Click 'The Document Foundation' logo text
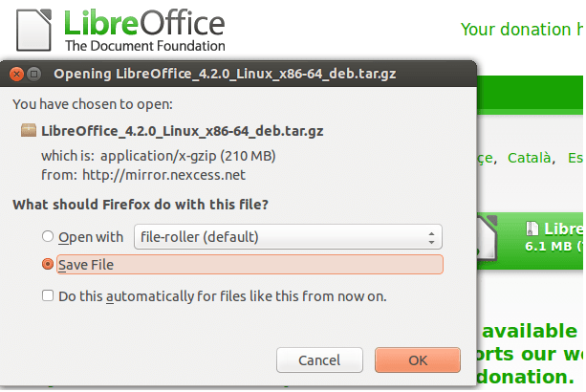 click(145, 45)
